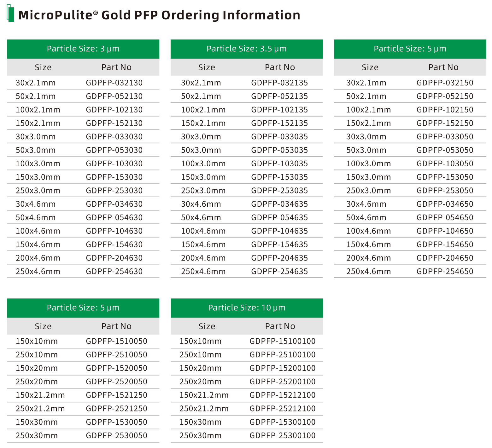Pick part number GDPFP-053035
Screen dimensions: 492x448
click(279, 150)
